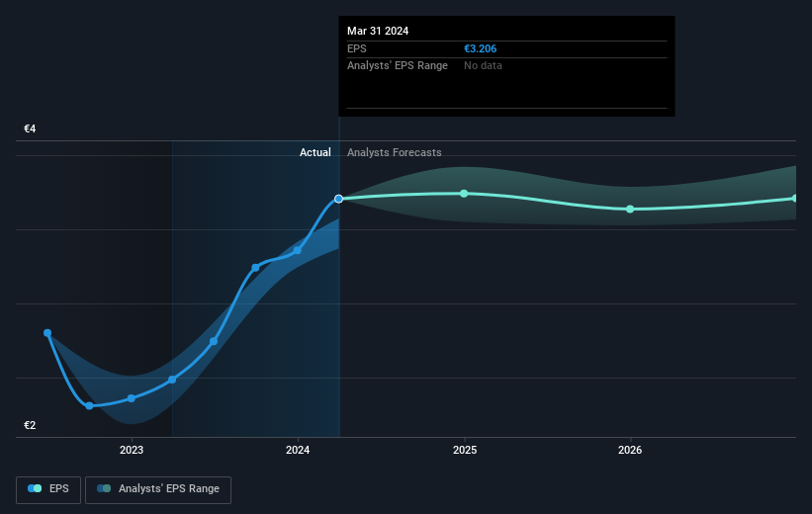812x514 pixels.
Task: Click the first EPS data point on the line
Action: [47, 333]
